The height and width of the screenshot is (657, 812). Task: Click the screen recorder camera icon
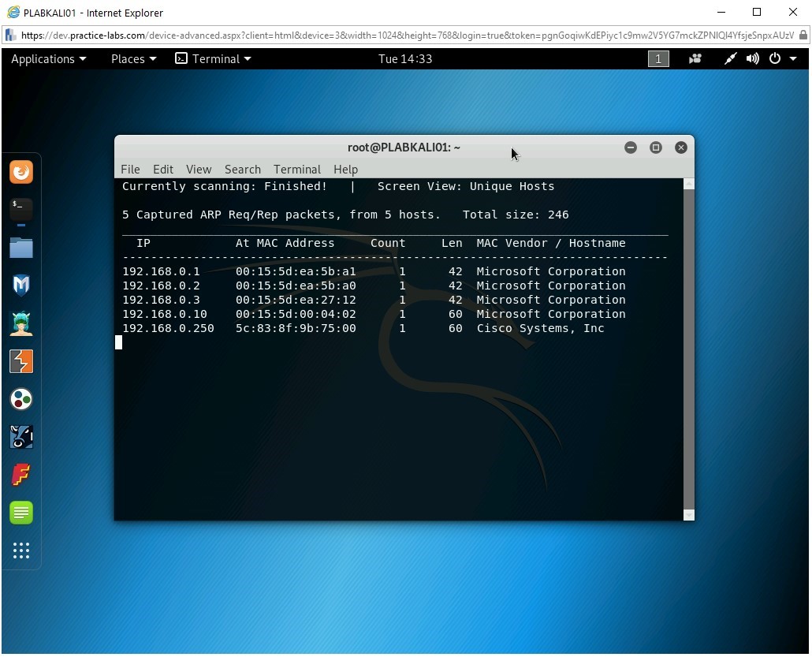click(695, 59)
